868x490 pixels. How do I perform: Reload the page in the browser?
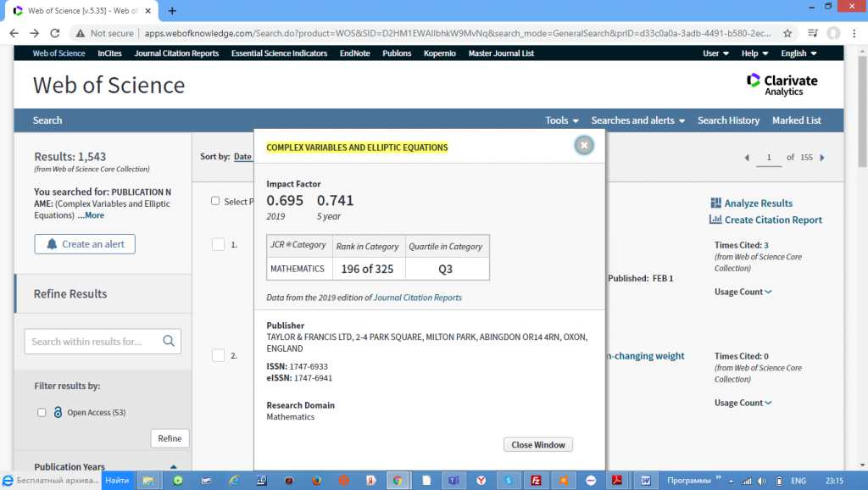point(55,33)
